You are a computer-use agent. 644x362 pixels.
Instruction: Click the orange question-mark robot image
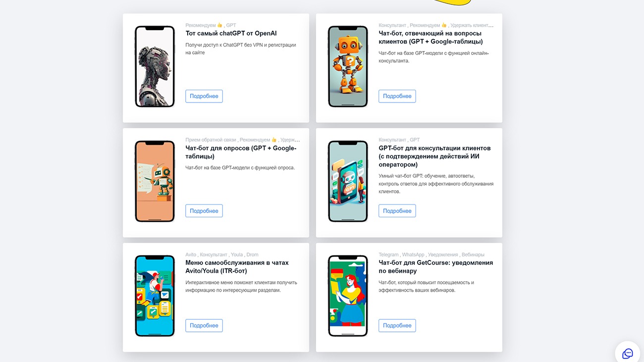coord(348,66)
